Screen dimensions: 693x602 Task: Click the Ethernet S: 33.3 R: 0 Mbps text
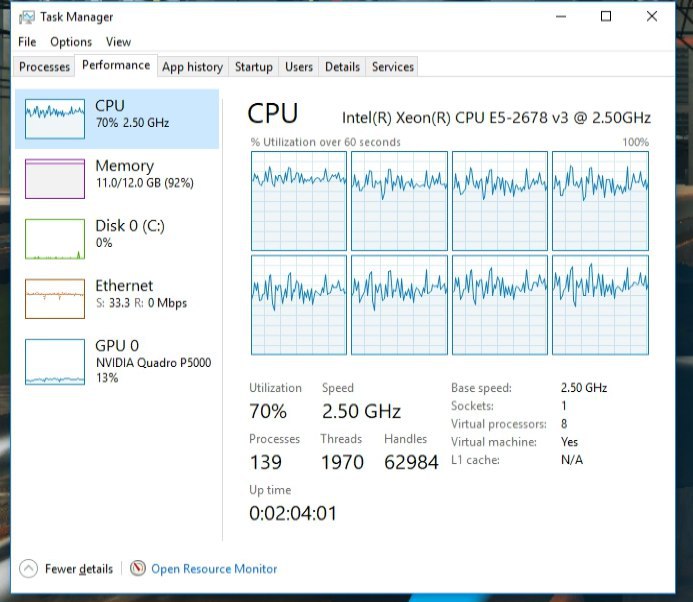[x=141, y=303]
